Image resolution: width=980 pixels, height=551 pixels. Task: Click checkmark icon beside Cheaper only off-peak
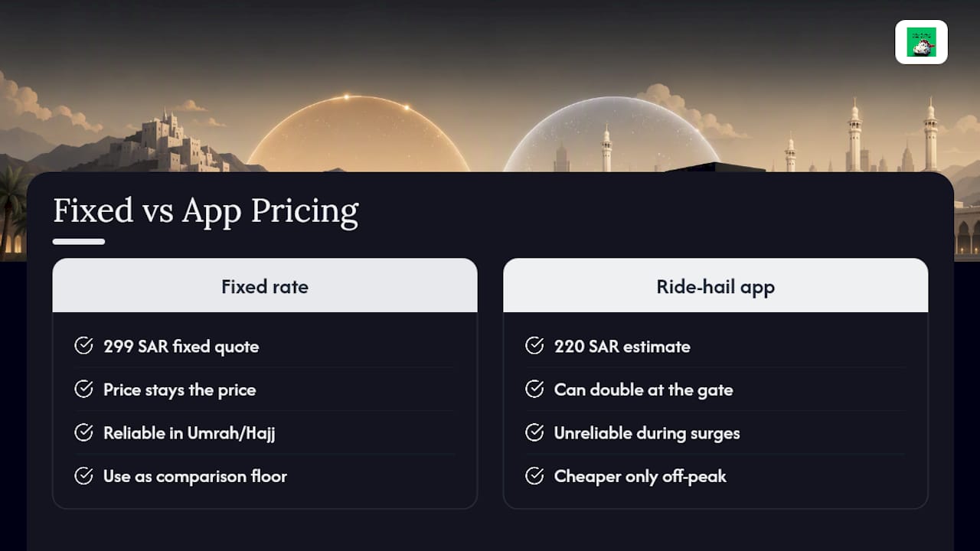pos(534,476)
